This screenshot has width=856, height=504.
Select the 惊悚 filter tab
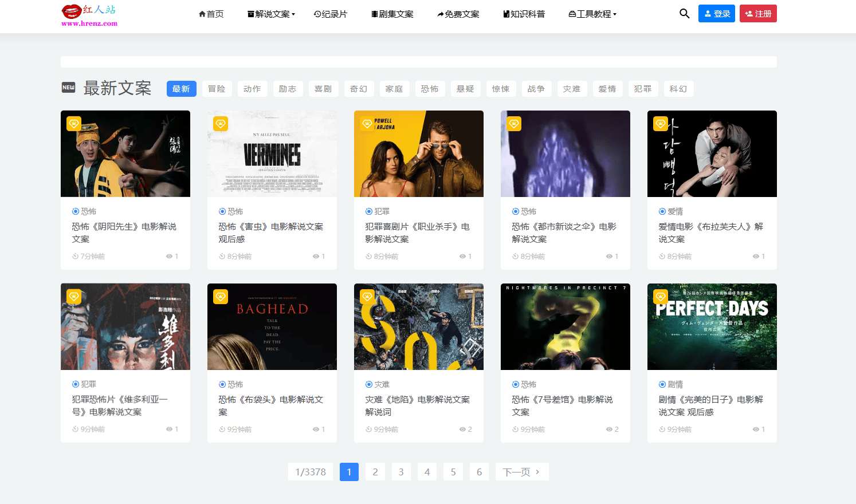click(x=501, y=89)
